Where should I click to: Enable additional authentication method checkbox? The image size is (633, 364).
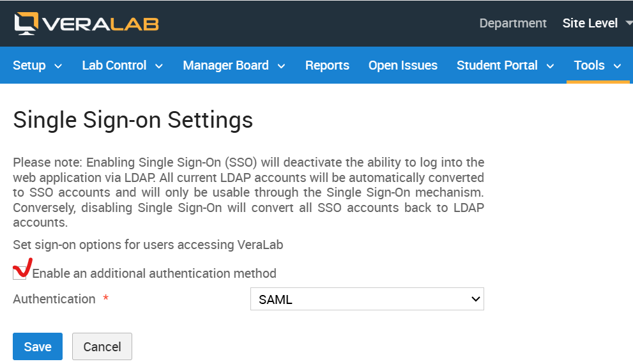[x=19, y=273]
